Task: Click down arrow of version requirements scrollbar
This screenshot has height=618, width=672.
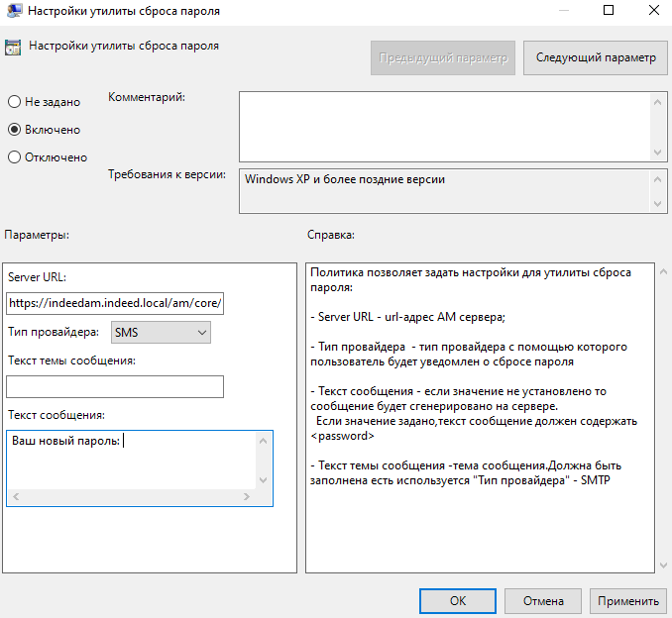Action: pyautogui.click(x=659, y=204)
